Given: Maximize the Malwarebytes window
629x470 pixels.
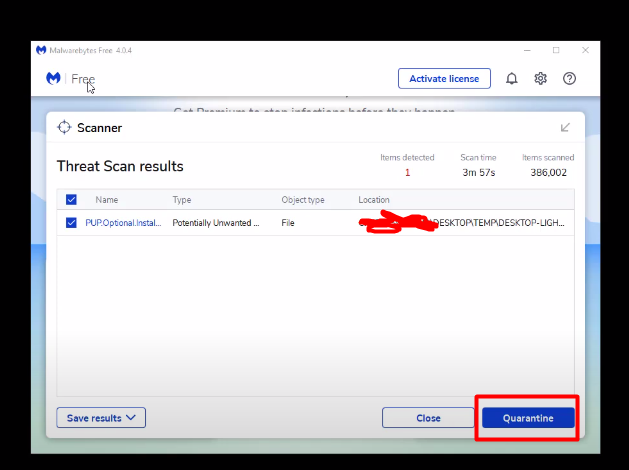Looking at the screenshot, I should tap(556, 50).
